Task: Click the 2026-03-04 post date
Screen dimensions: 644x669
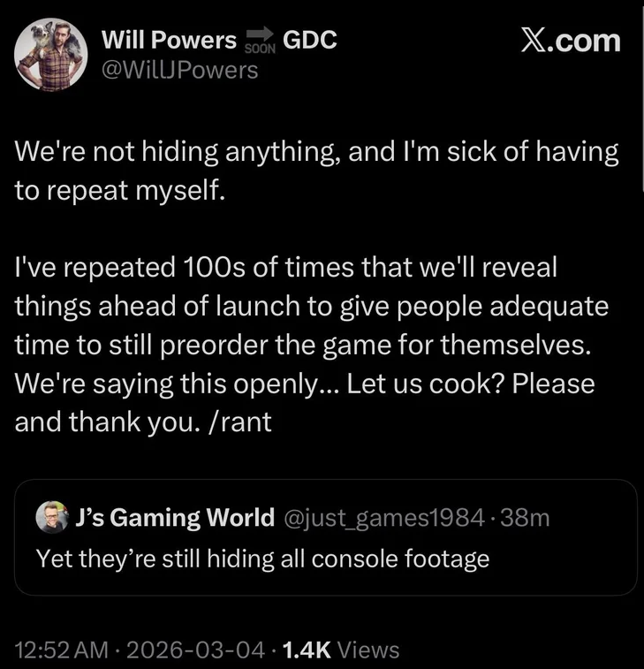Action: [197, 650]
